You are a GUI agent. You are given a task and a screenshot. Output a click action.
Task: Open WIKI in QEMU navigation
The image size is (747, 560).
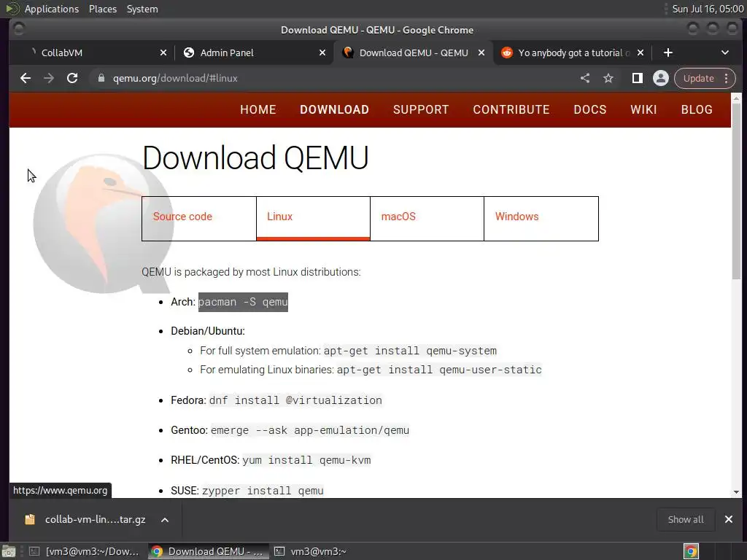click(643, 109)
